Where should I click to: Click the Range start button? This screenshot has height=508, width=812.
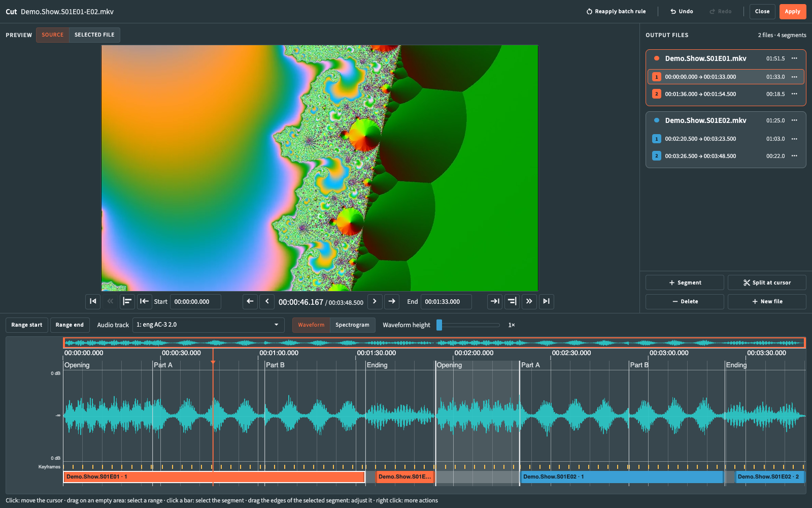[x=27, y=325]
